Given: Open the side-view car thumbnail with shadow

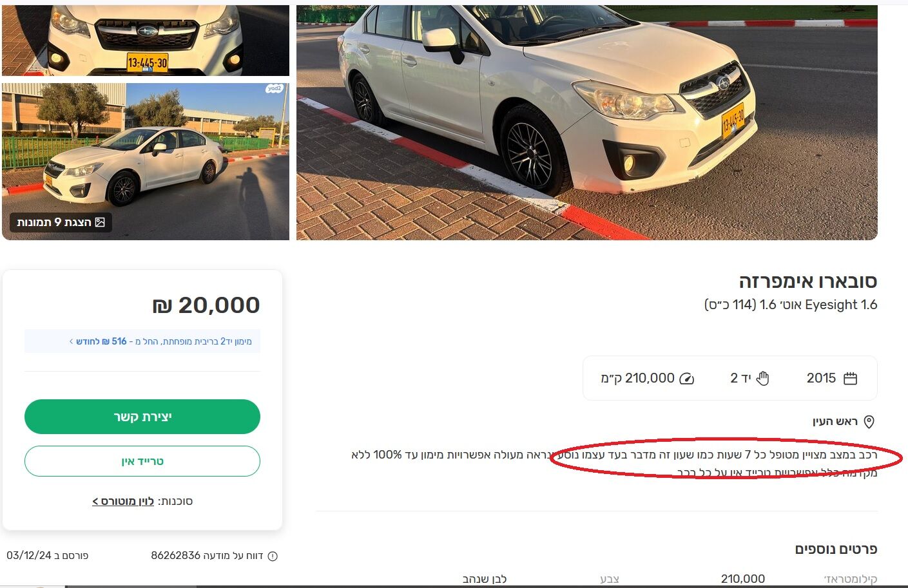Looking at the screenshot, I should click(146, 162).
